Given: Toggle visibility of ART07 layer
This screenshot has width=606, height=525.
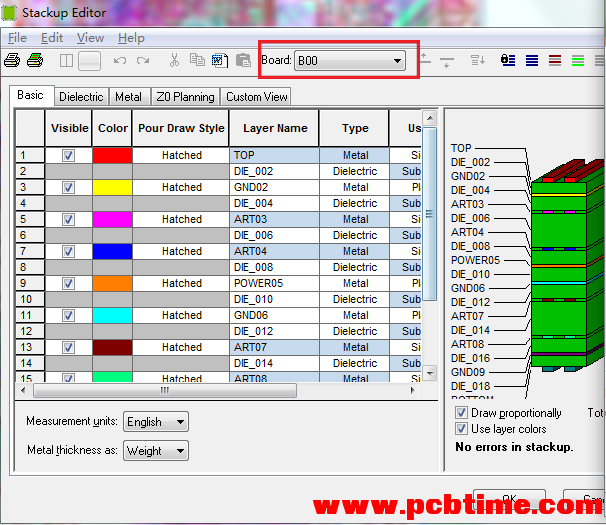Looking at the screenshot, I should pos(68,348).
